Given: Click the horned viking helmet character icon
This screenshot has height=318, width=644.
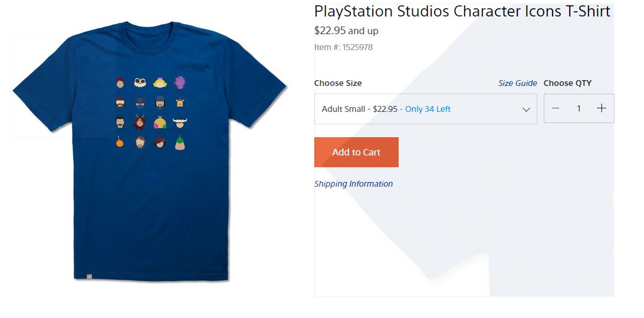Looking at the screenshot, I should coord(180,122).
